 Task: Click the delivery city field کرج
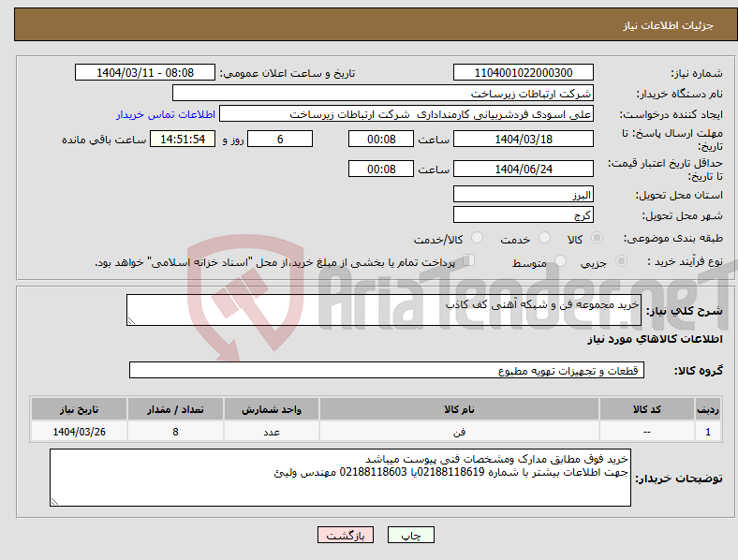click(523, 215)
